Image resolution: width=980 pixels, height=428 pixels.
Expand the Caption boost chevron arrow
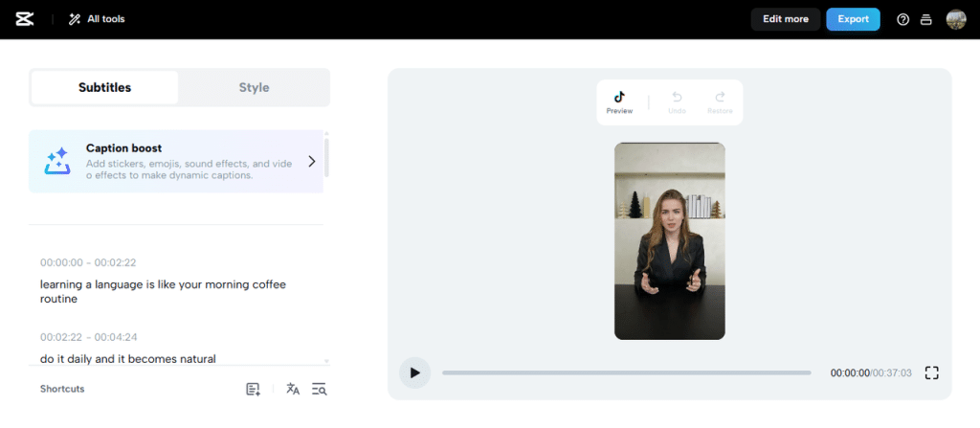(311, 162)
